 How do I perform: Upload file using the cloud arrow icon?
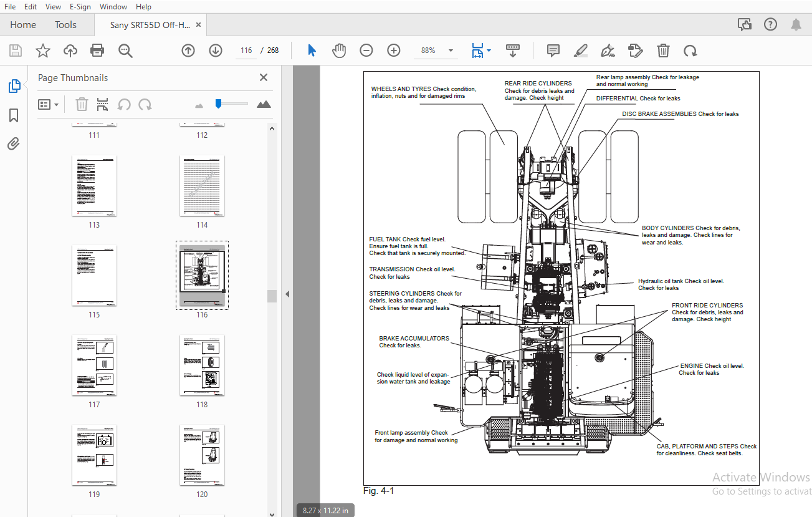(x=70, y=51)
